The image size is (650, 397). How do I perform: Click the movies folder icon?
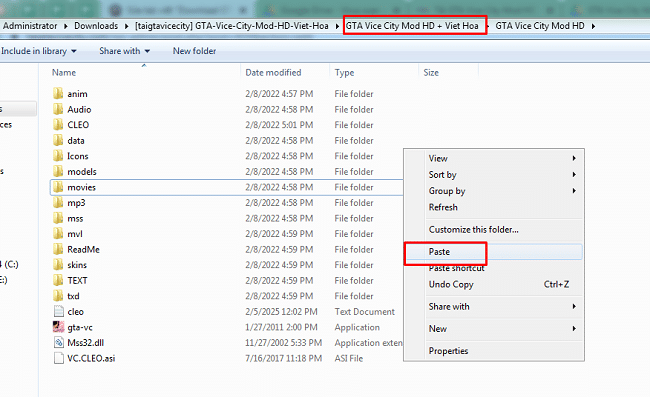pos(58,187)
